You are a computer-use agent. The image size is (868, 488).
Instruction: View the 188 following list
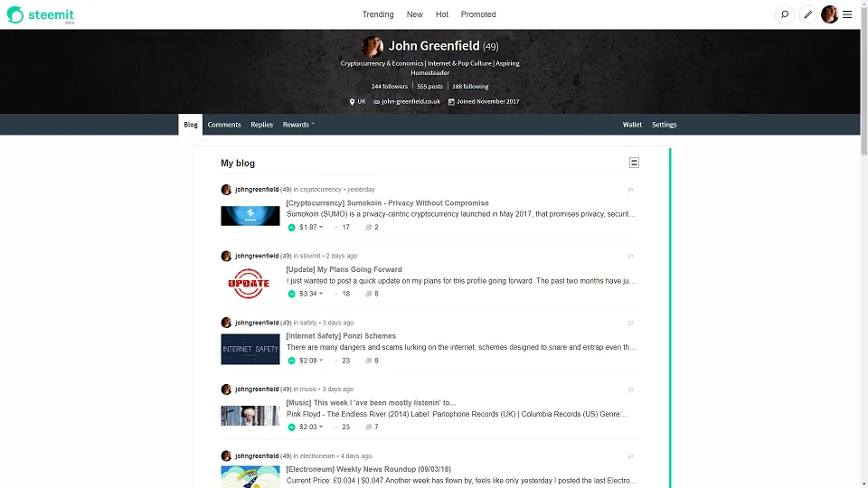pyautogui.click(x=470, y=87)
